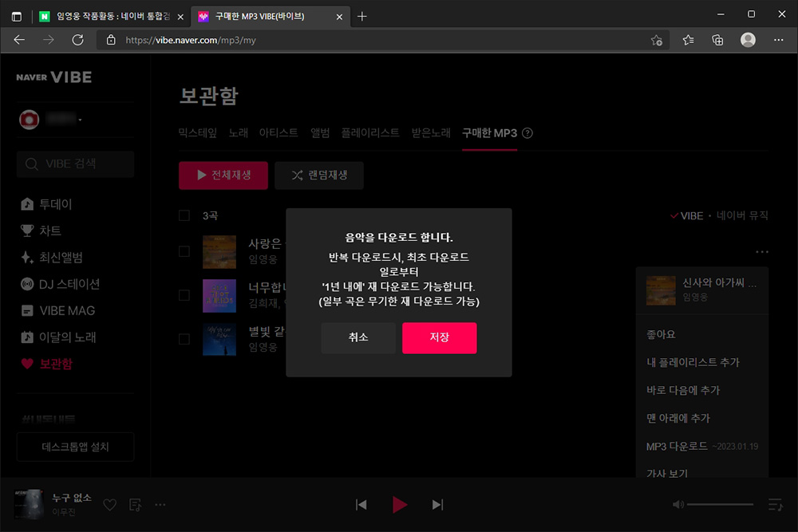Open the browser profile menu
This screenshot has height=532, width=798.
748,40
